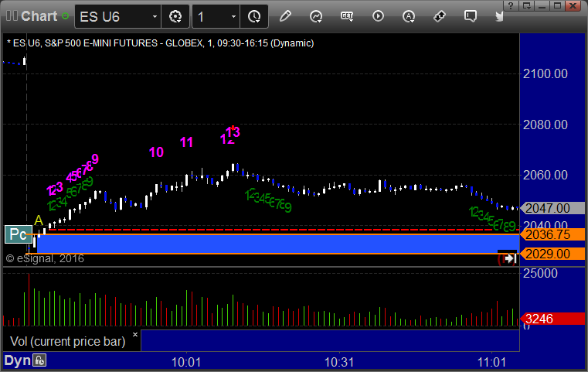
Task: Open the alerts icon with letter A
Action: click(409, 16)
